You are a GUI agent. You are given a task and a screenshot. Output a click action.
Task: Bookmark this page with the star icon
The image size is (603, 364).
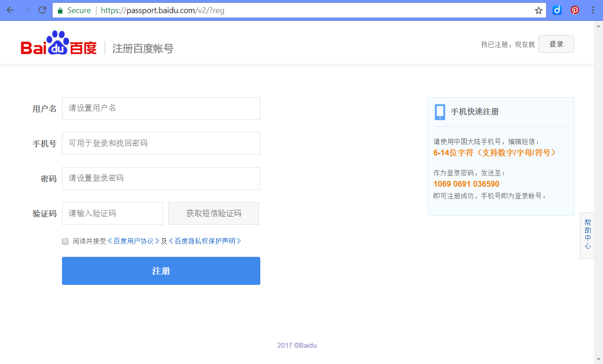[x=539, y=10]
